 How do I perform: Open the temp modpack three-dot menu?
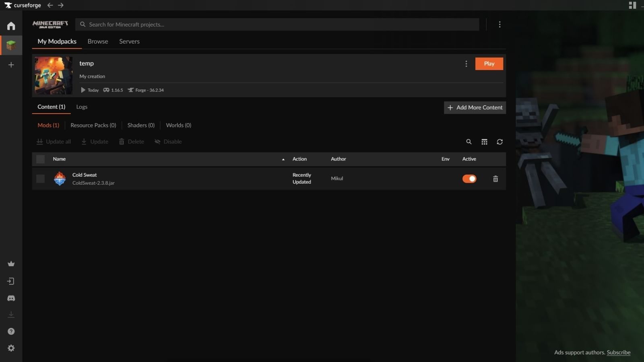(x=466, y=64)
